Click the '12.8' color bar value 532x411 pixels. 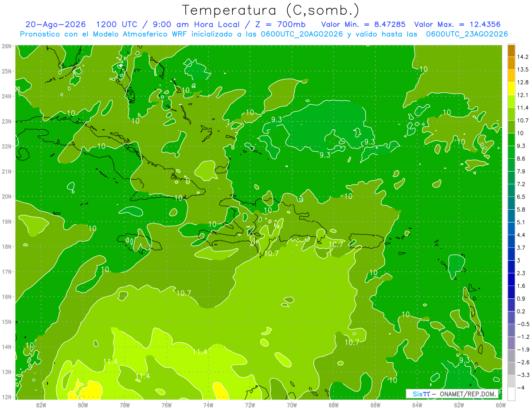click(523, 82)
